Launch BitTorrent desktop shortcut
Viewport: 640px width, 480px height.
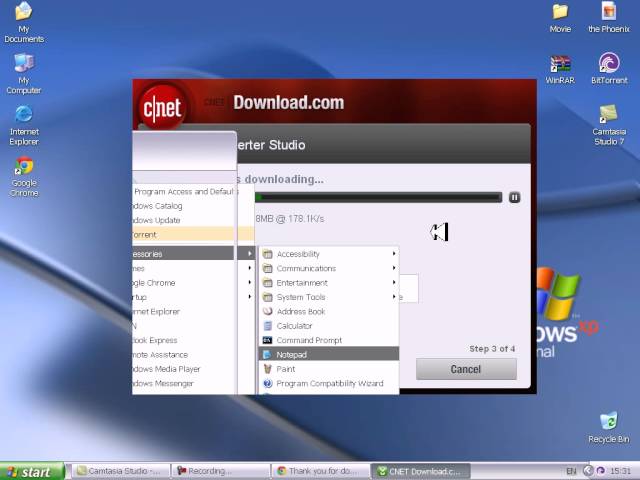pyautogui.click(x=609, y=69)
